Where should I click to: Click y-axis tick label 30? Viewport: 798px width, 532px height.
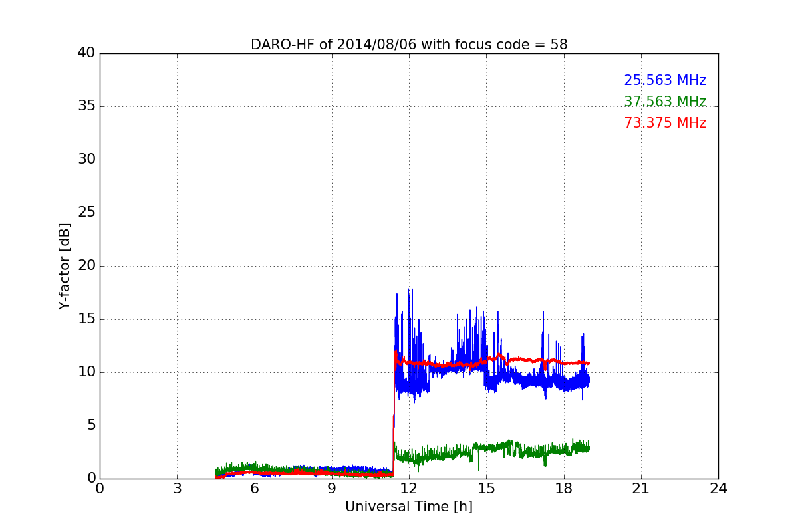85,160
